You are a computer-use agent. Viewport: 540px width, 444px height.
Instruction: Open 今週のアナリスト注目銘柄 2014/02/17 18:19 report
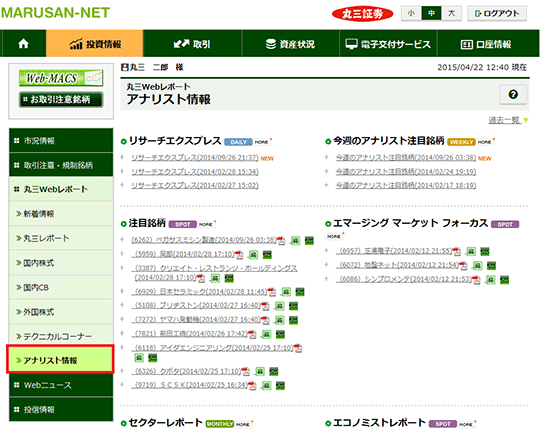pos(406,185)
